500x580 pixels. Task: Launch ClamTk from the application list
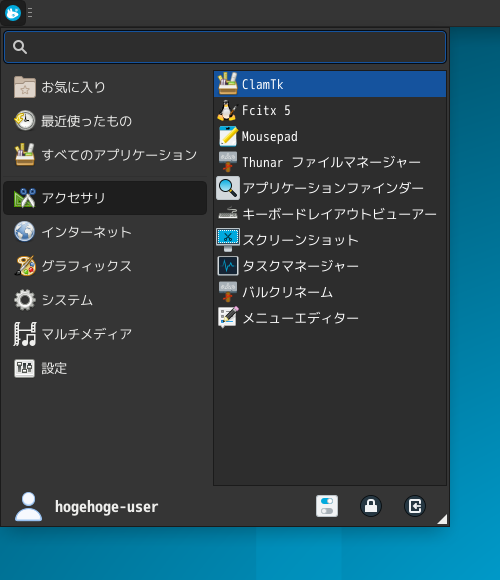tap(330, 84)
